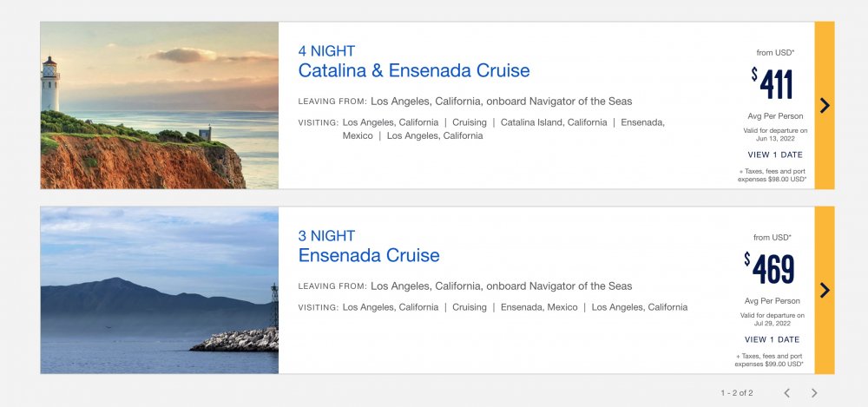Click the 4 NIGHT label
Viewport: 868px width, 407px height.
(x=326, y=51)
